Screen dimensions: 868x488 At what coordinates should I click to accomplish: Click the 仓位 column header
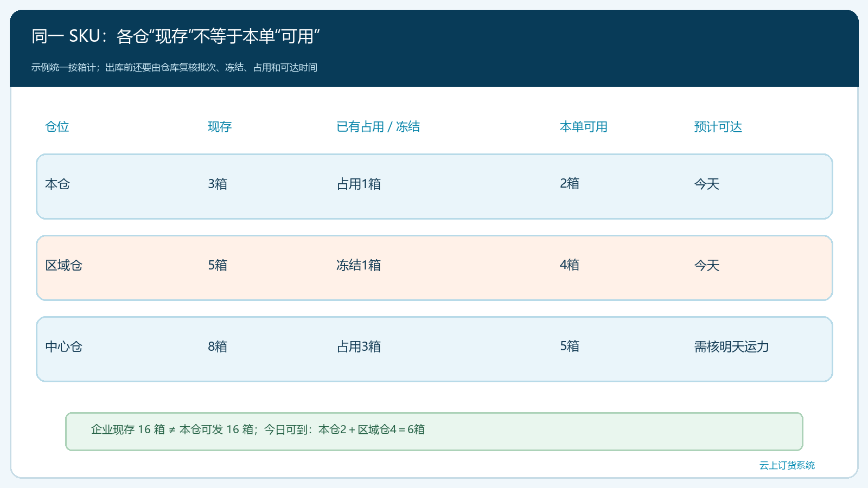pyautogui.click(x=57, y=127)
